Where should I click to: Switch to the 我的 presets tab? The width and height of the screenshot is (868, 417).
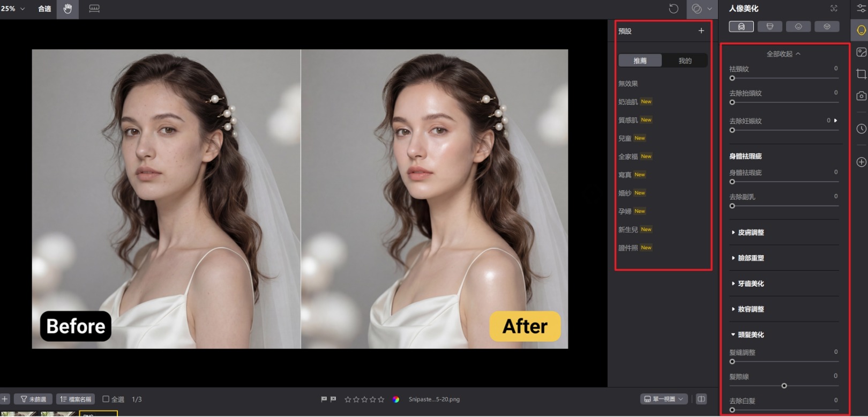(685, 61)
